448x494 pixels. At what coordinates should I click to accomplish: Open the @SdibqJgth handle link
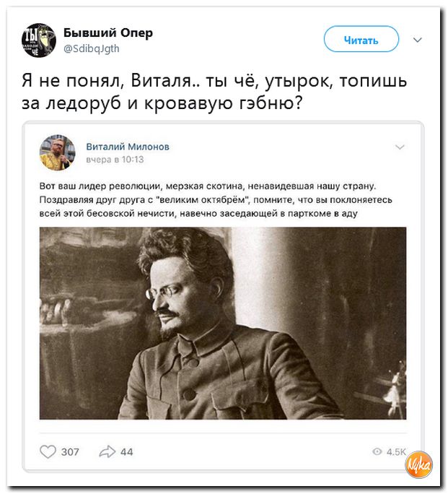click(92, 48)
